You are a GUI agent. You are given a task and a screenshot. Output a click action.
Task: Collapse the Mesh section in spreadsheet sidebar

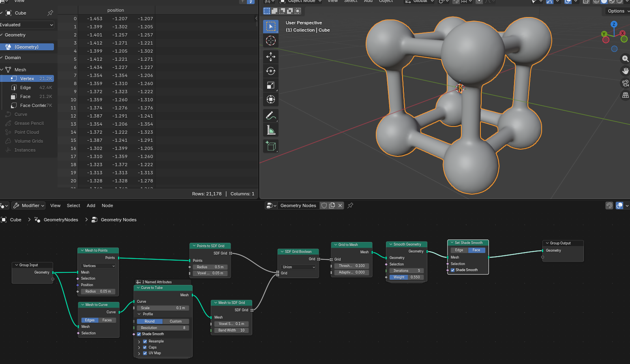pyautogui.click(x=2, y=70)
